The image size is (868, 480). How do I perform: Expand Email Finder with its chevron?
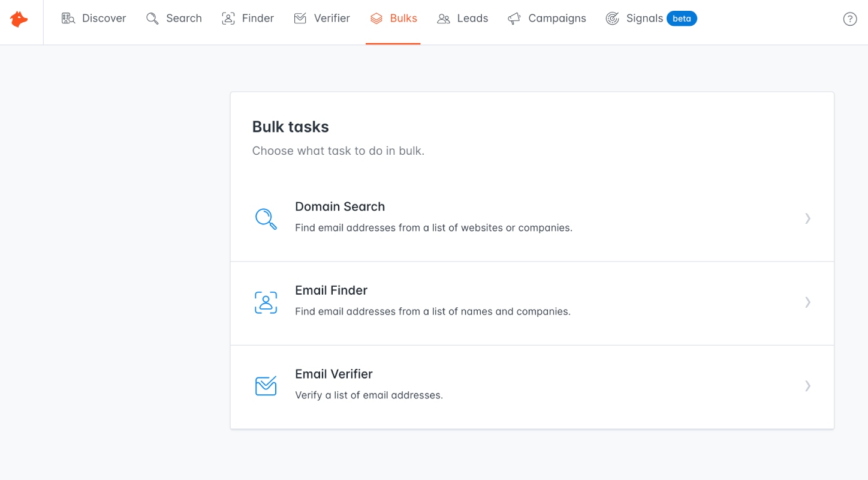point(808,302)
